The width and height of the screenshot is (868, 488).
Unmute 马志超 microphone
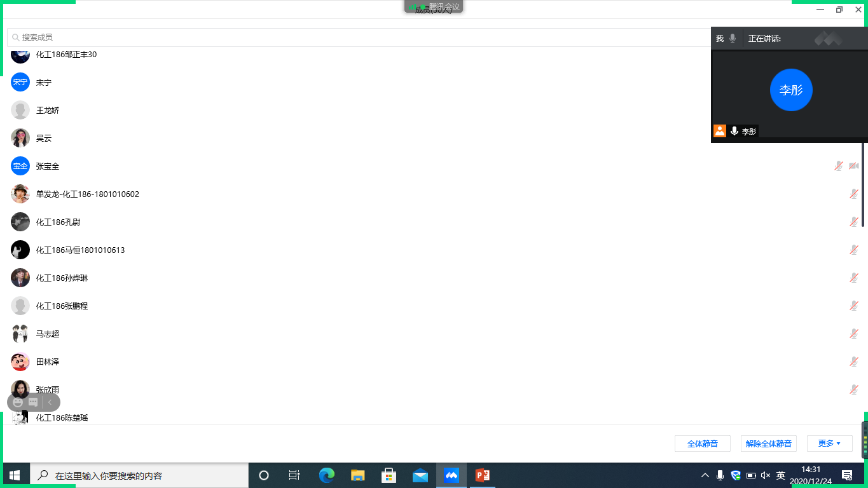(x=854, y=334)
